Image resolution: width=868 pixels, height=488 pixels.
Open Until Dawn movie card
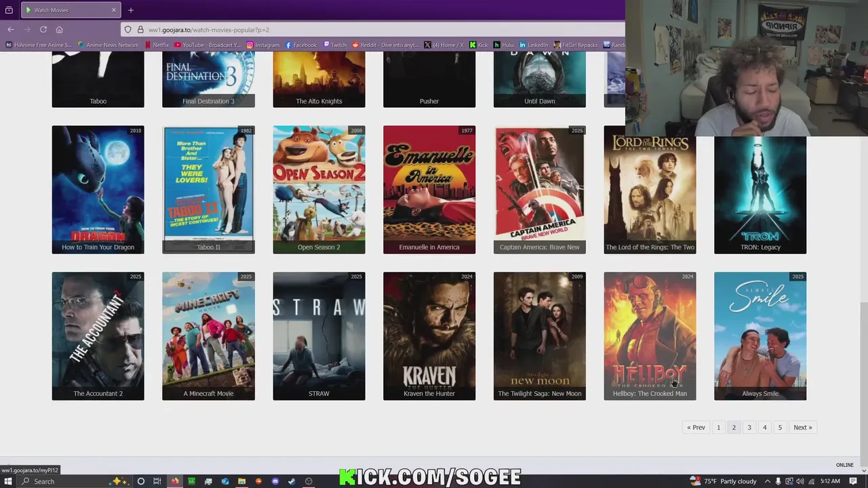(540, 80)
